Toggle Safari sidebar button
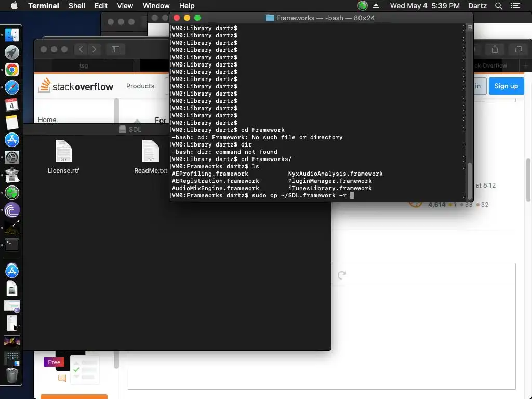This screenshot has width=532, height=399. 115,49
